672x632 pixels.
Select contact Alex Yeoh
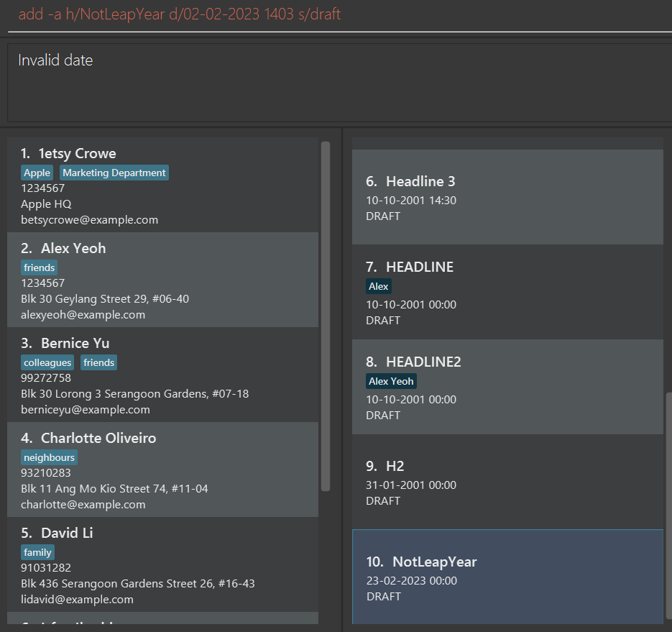163,280
